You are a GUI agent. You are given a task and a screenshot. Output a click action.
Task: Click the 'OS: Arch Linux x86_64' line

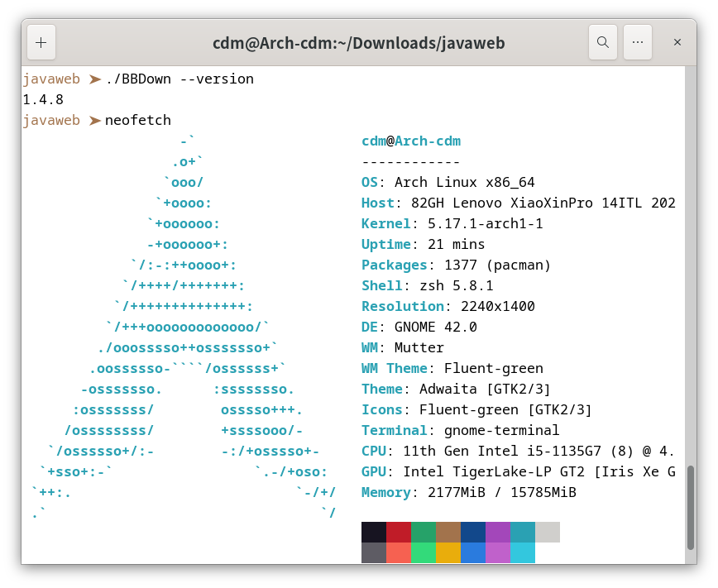(x=448, y=182)
